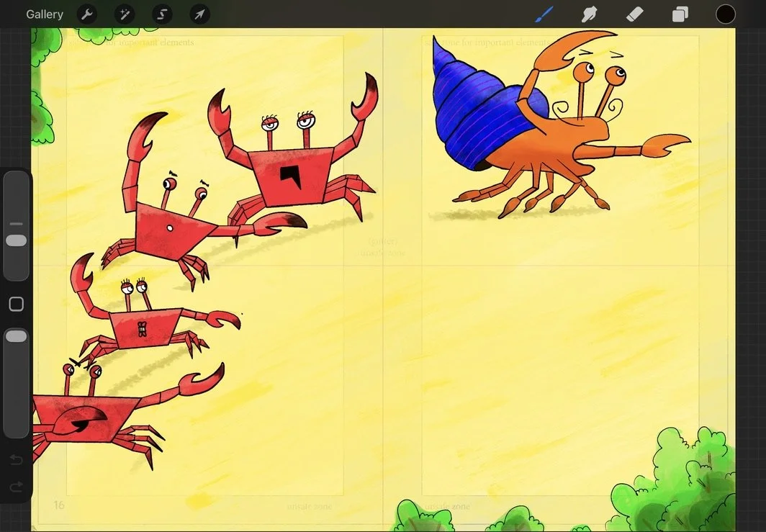Image resolution: width=766 pixels, height=532 pixels.
Task: Open the Actions wrench menu
Action: pyautogui.click(x=87, y=14)
